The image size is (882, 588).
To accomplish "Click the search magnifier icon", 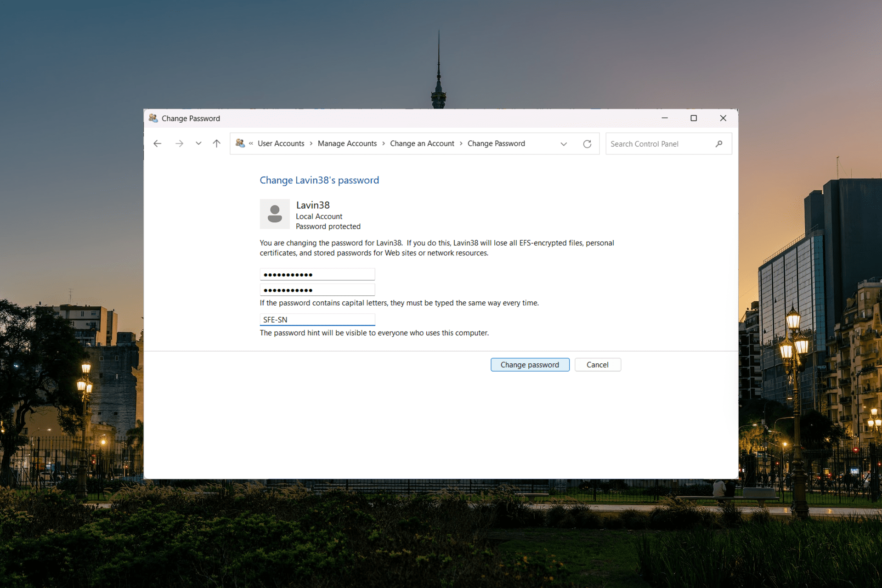I will (x=719, y=144).
